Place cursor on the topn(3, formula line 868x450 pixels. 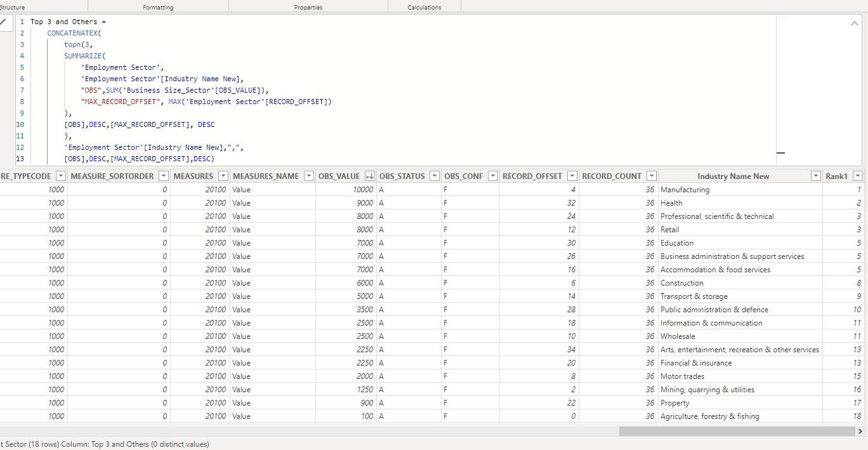coord(79,44)
